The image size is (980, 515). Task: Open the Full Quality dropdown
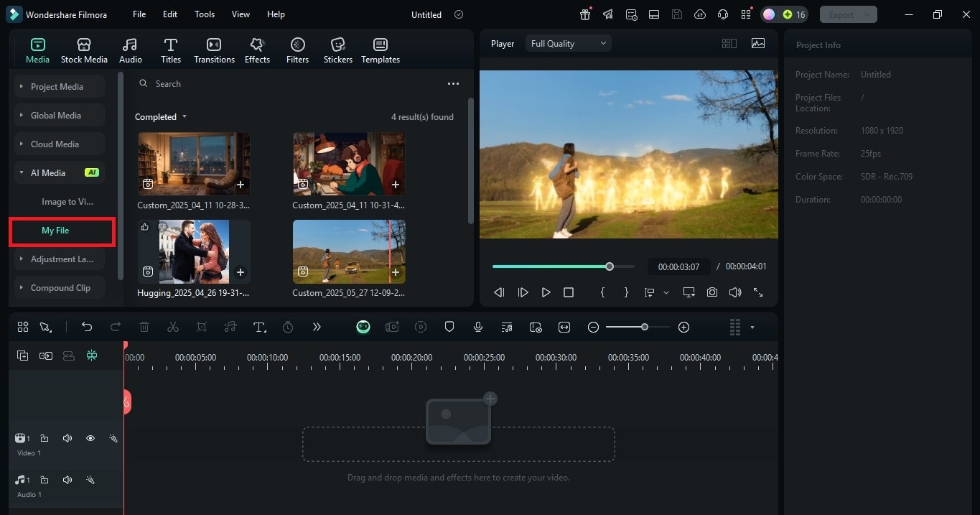(x=568, y=44)
